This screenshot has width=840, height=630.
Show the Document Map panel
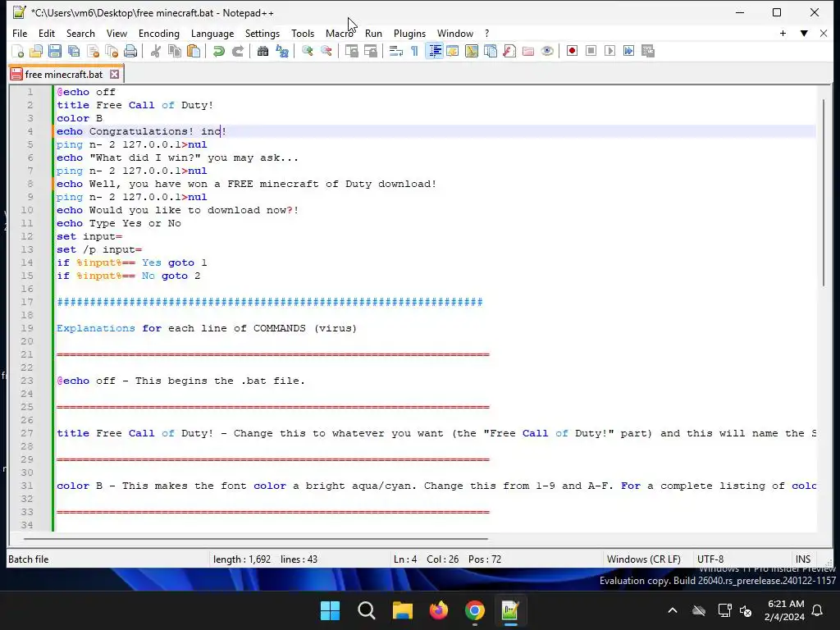click(472, 51)
